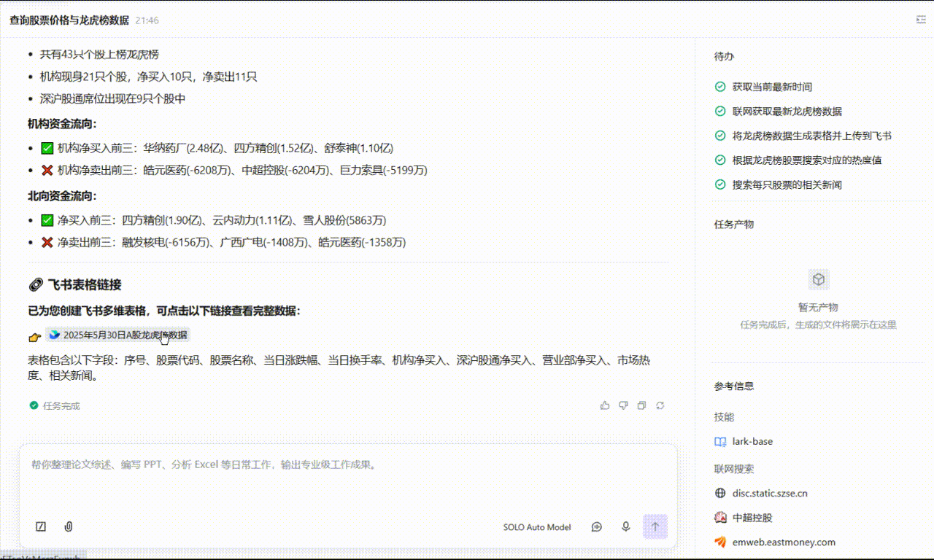This screenshot has width=934, height=560.
Task: Click the 任务产物 section heading
Action: (734, 225)
